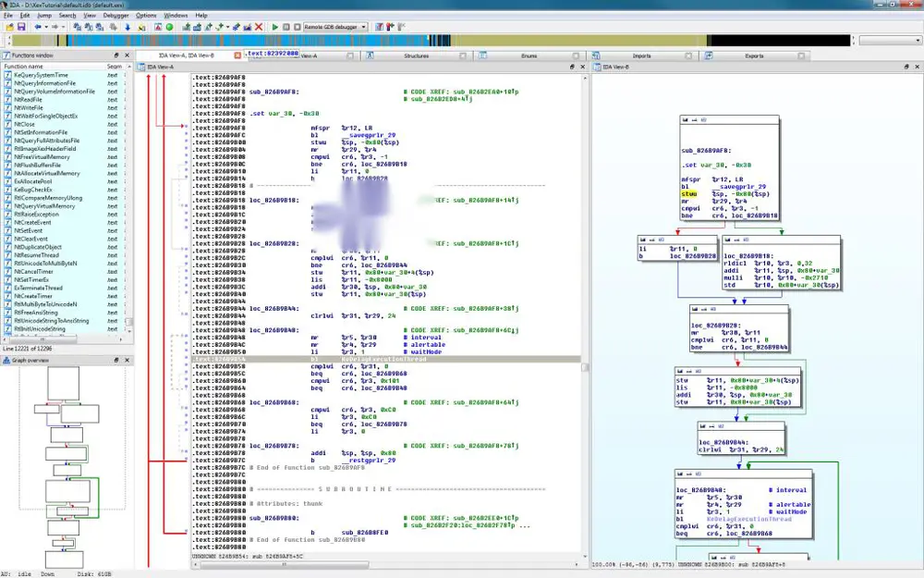924x578 pixels.
Task: Open the back-arrow history dropdown
Action: click(x=46, y=27)
